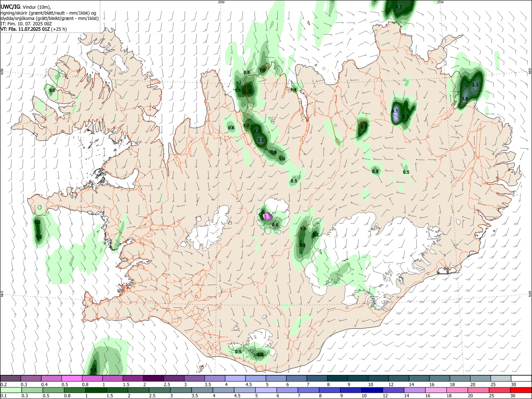Click the 15W longitude label
This screenshot has width=532, height=399.
[440, 2]
